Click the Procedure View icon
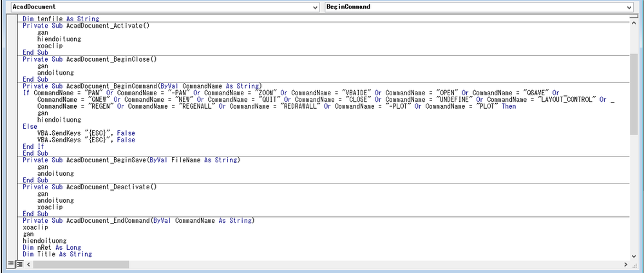 tap(10, 265)
